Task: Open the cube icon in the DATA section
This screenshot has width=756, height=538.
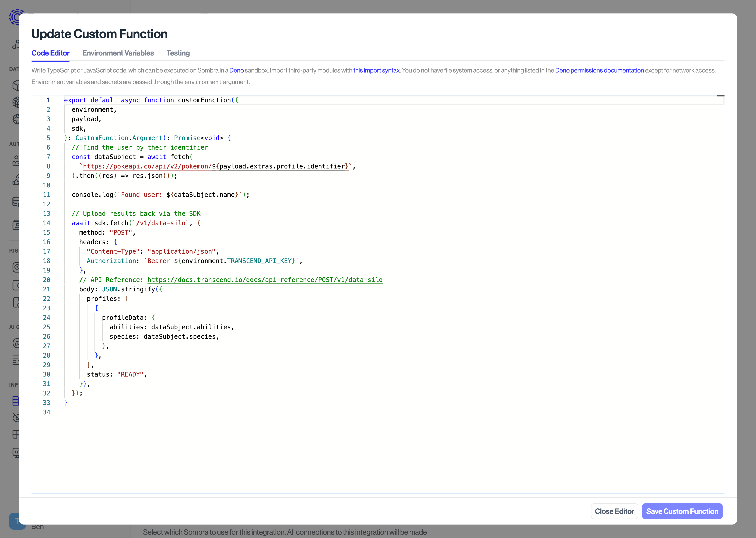Action: (16, 85)
